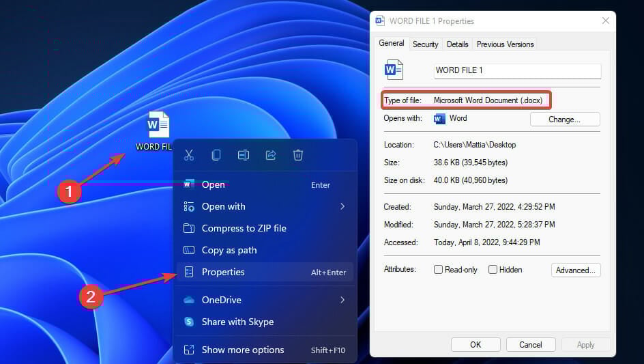Close the WORD FILE 1 Properties dialog
This screenshot has height=364, width=644.
(x=605, y=20)
